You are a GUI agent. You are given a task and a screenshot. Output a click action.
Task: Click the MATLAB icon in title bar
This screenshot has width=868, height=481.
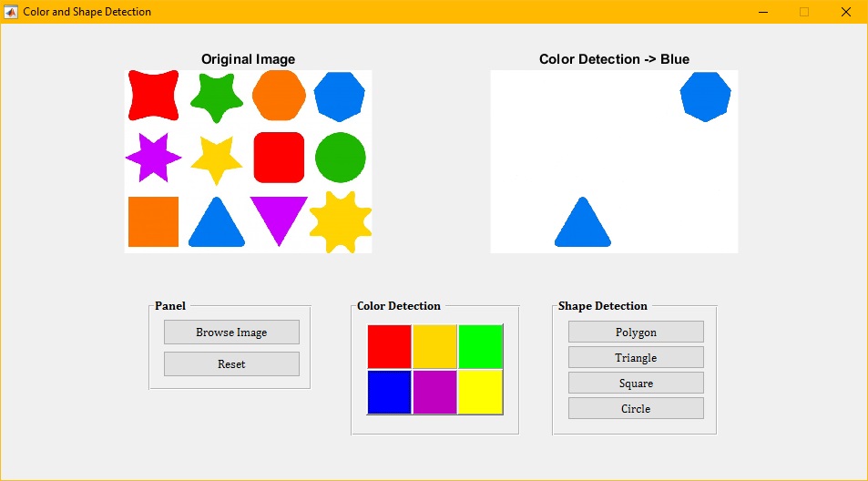[12, 12]
